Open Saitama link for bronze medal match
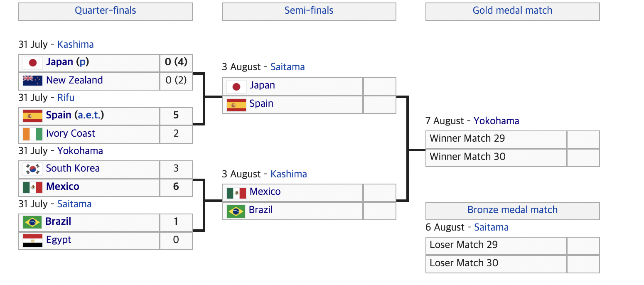The width and height of the screenshot is (644, 285). (492, 227)
